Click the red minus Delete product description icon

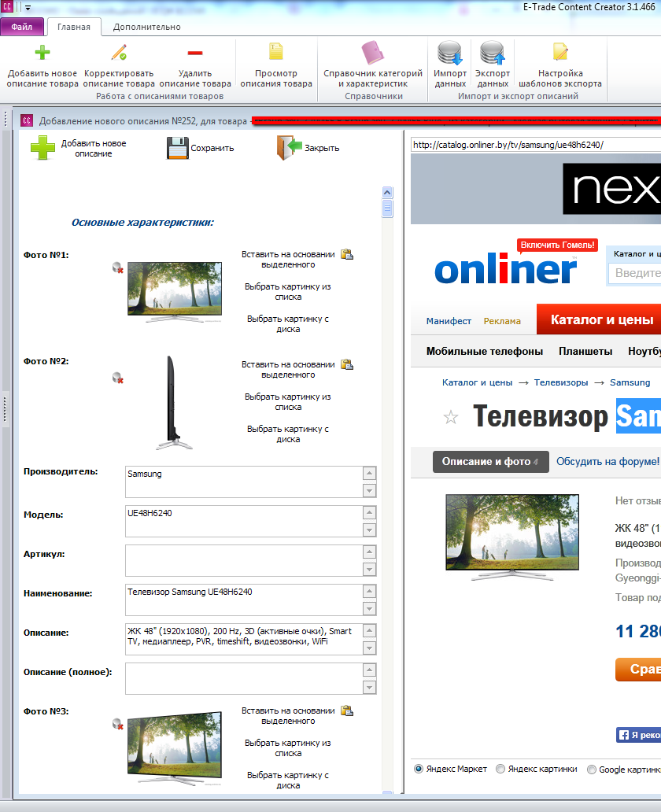click(195, 53)
